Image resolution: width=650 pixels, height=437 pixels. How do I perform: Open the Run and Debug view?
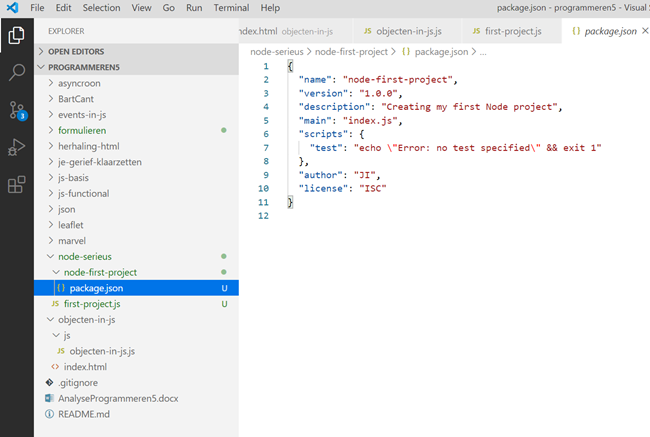17,147
